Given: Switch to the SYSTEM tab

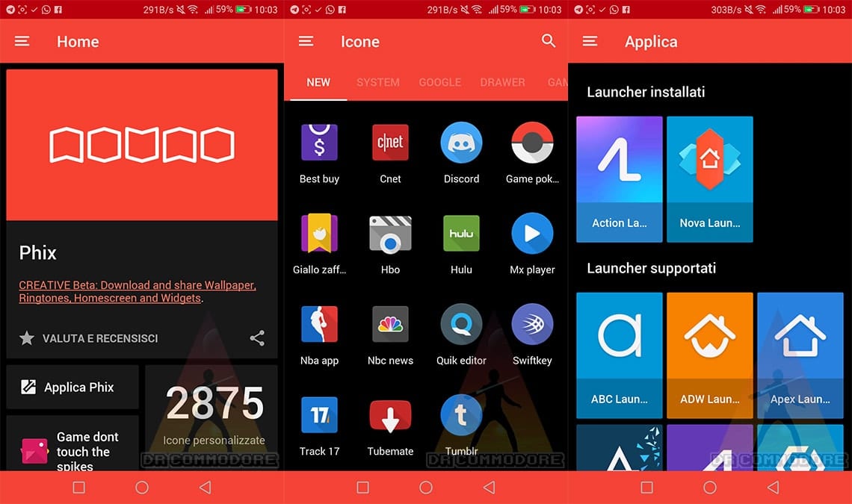Looking at the screenshot, I should (378, 82).
